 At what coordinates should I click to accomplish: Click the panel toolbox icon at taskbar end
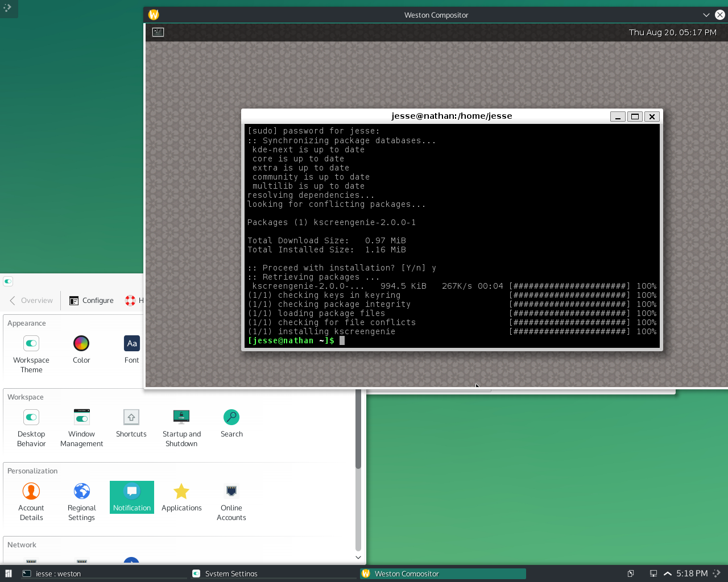pyautogui.click(x=717, y=573)
